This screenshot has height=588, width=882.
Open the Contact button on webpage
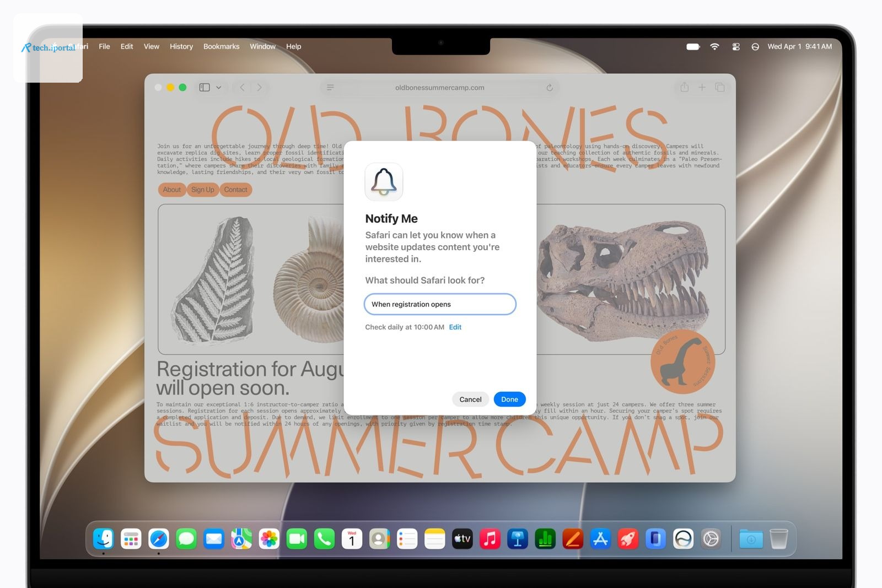pyautogui.click(x=235, y=190)
